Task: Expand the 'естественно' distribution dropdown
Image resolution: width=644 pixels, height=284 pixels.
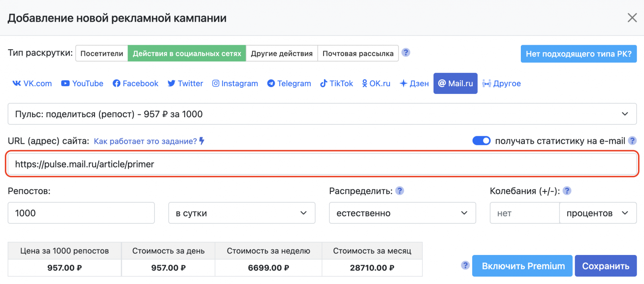Action: coord(402,213)
